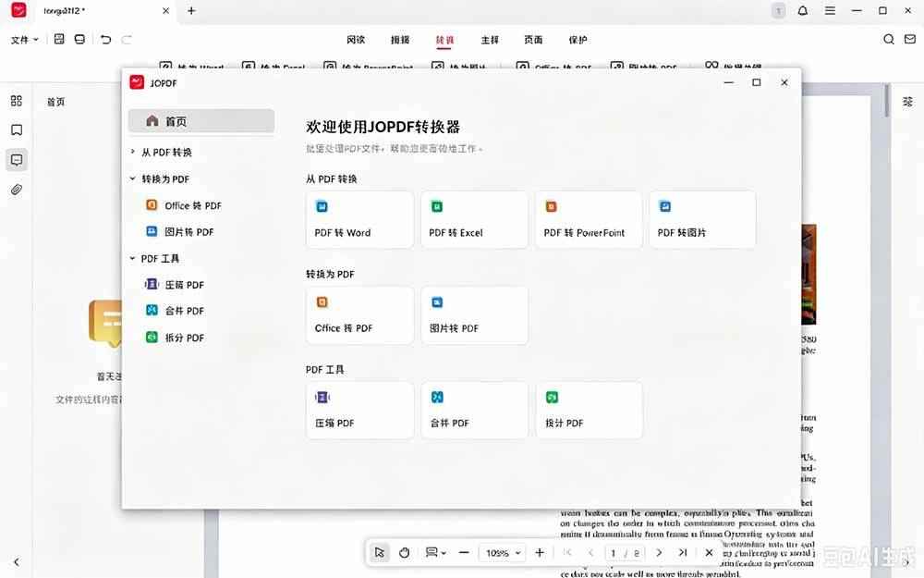924x578 pixels.
Task: Open search with the magnifier icon
Action: tap(889, 39)
